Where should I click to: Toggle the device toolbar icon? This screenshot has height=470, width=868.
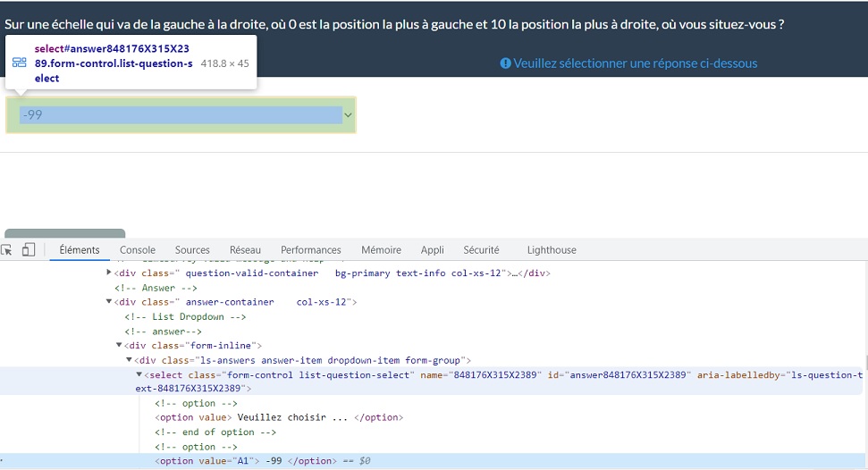pos(29,250)
